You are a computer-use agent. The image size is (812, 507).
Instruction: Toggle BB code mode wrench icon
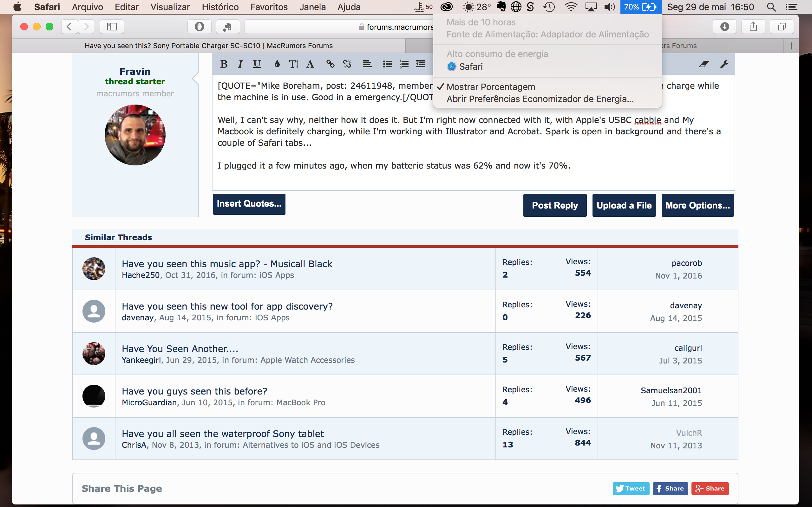[724, 64]
